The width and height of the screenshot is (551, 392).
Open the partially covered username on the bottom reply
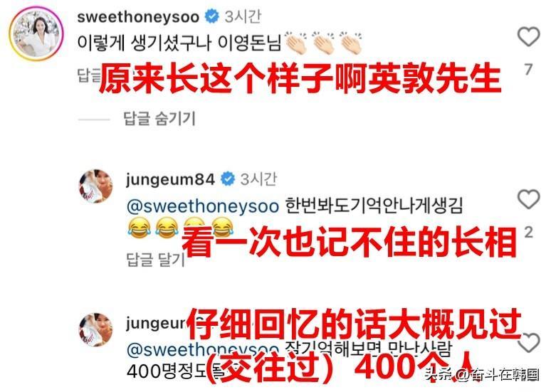point(156,323)
